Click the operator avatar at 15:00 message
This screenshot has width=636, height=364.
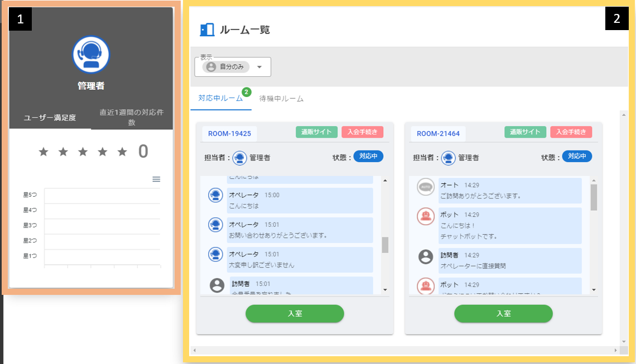(216, 195)
